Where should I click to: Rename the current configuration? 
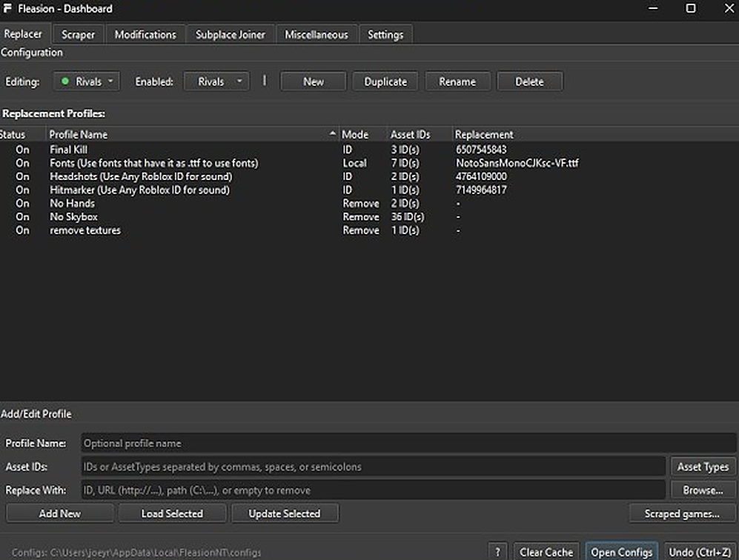(x=457, y=81)
